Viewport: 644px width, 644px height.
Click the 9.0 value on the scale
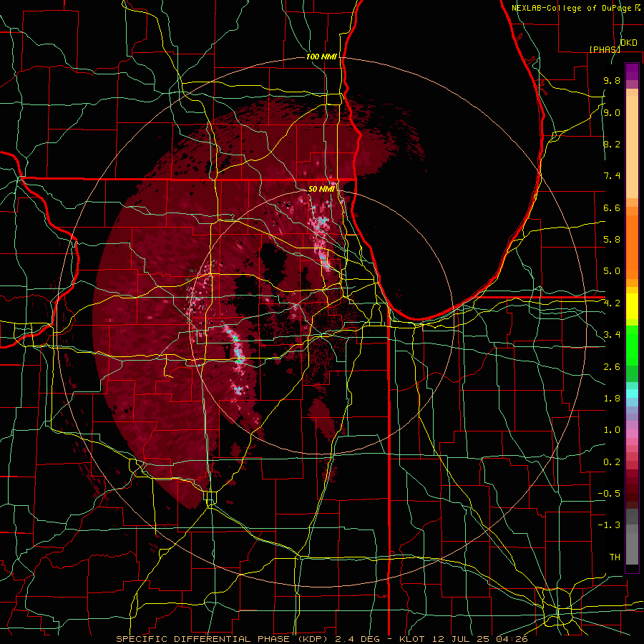pos(612,112)
